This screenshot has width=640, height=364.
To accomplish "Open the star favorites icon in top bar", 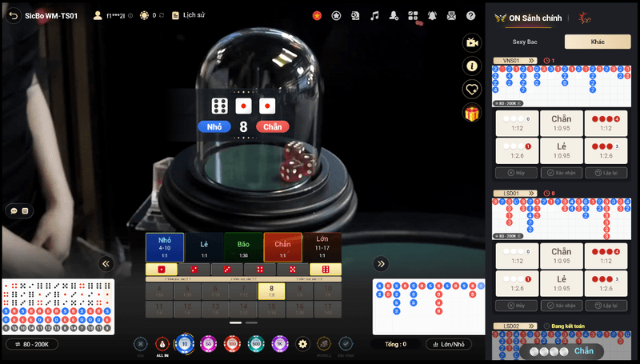I will (x=336, y=15).
